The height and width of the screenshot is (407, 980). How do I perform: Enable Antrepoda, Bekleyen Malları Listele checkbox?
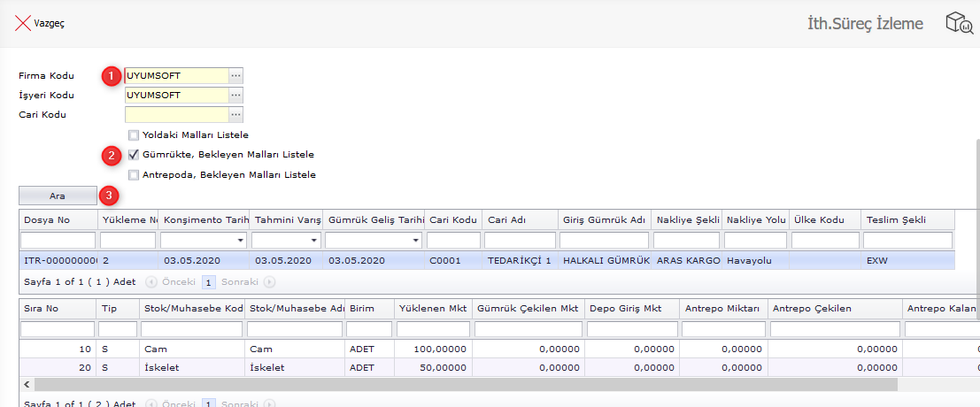(x=134, y=174)
